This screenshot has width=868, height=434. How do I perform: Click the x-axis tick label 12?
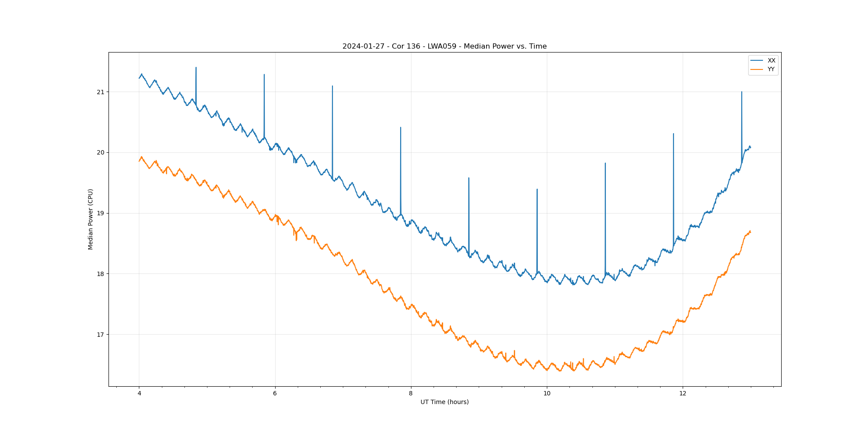point(683,394)
